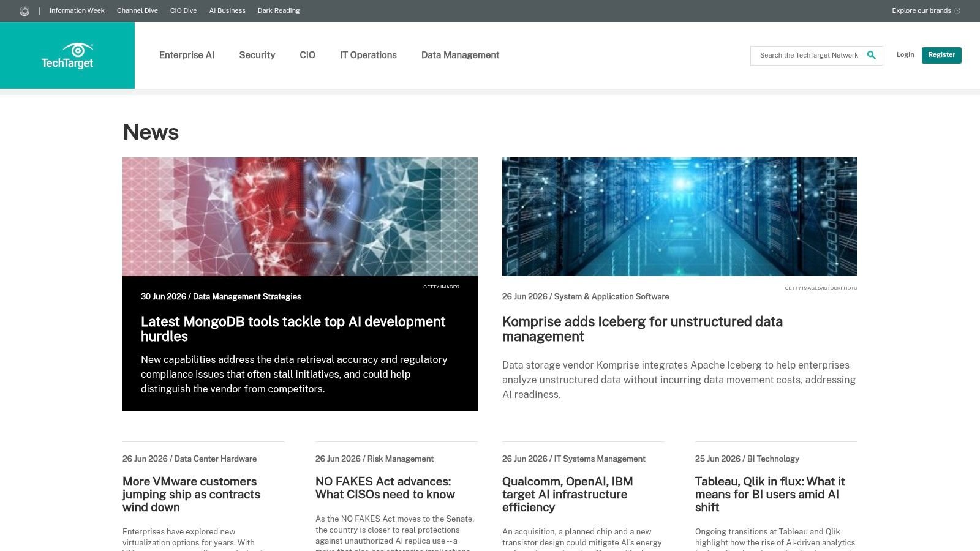The height and width of the screenshot is (551, 980).
Task: Click the 30 Jun 2026 Data Management Strategies label
Action: pyautogui.click(x=221, y=296)
